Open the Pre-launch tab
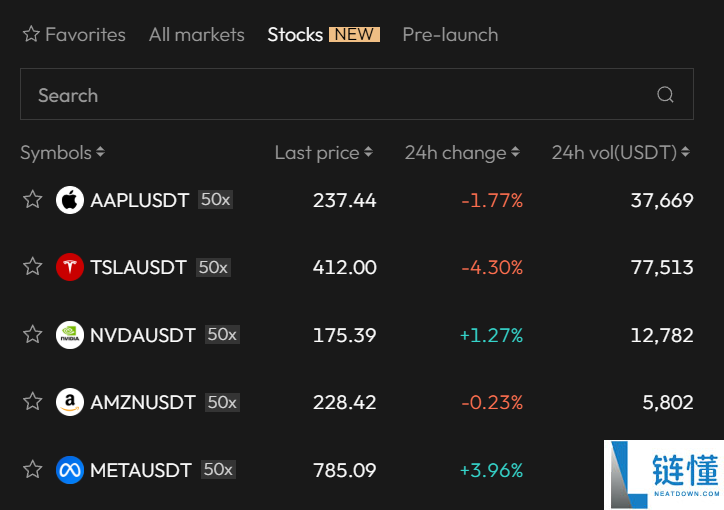The width and height of the screenshot is (724, 510). pyautogui.click(x=450, y=35)
